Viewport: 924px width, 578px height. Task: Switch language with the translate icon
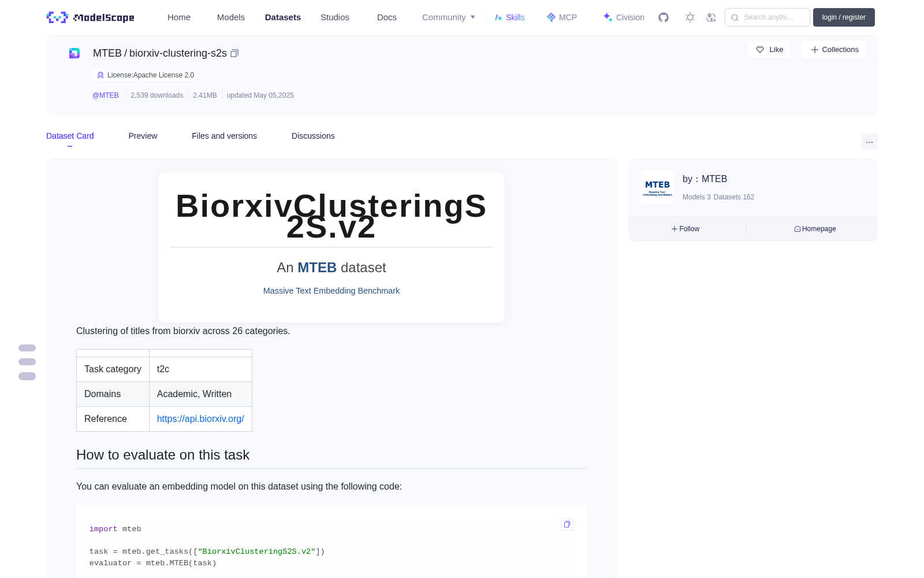point(711,17)
